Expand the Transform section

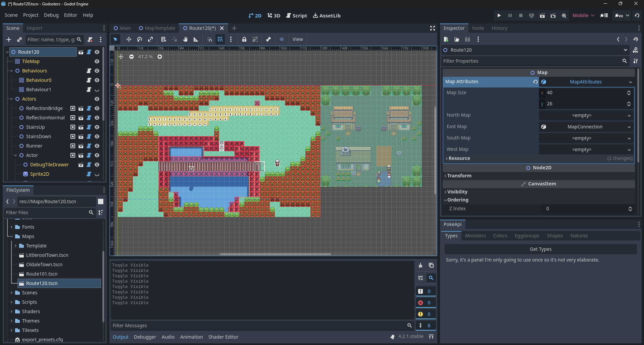459,176
